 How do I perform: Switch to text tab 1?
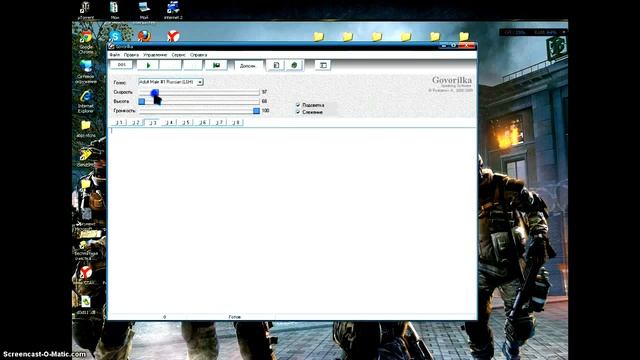[x=119, y=122]
